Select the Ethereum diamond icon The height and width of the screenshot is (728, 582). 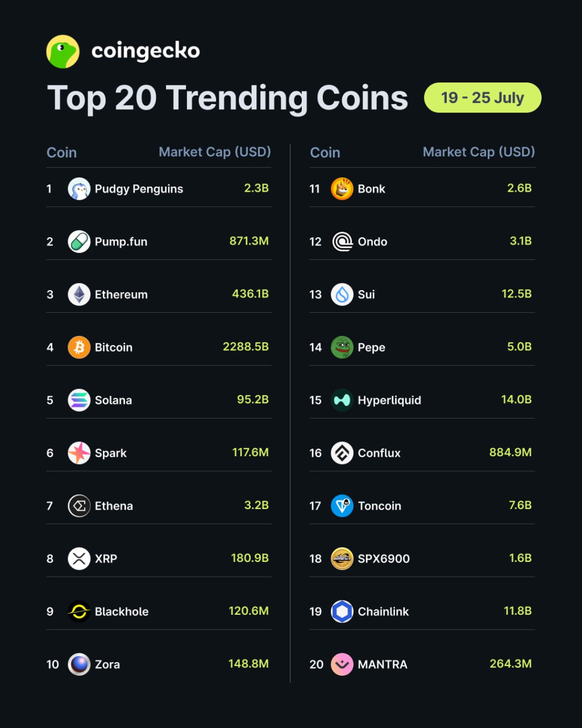[x=79, y=295]
